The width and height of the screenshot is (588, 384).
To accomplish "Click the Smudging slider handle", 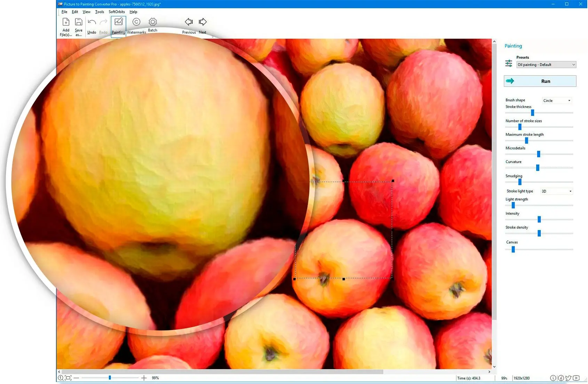I will pos(520,182).
